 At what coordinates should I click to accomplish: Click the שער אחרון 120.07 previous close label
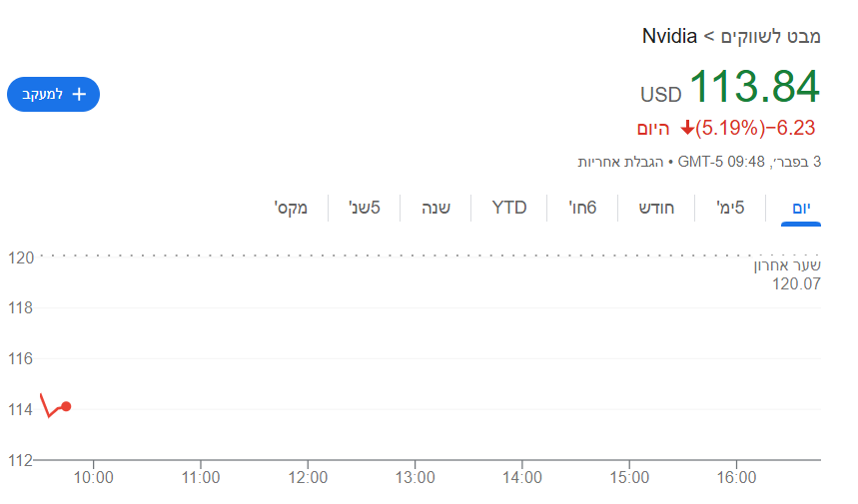point(787,274)
